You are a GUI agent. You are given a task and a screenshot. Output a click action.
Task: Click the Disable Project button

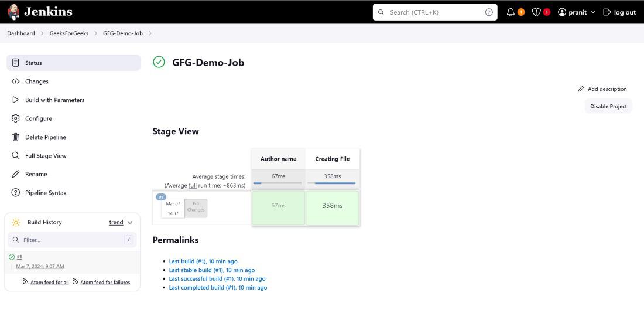coord(608,106)
